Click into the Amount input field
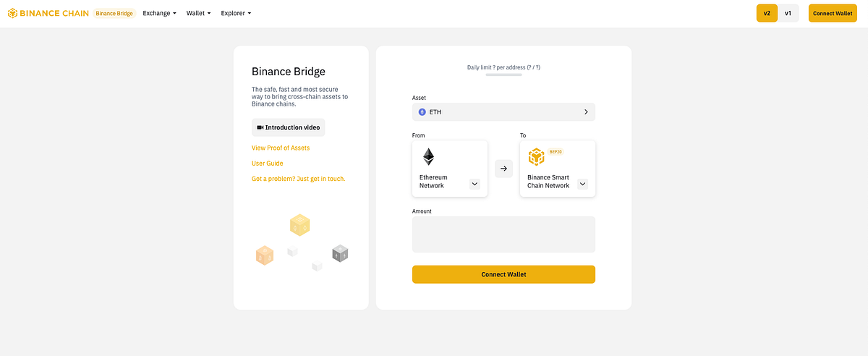Viewport: 868px width, 356px height. (x=503, y=234)
